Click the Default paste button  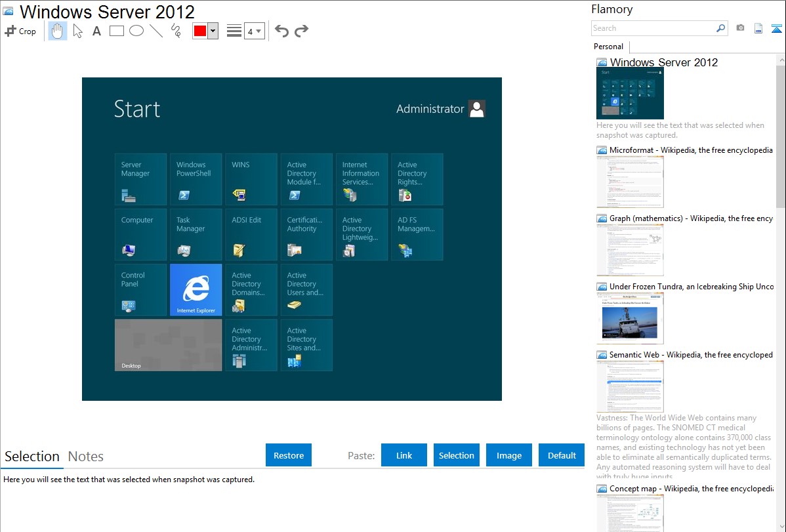click(562, 455)
